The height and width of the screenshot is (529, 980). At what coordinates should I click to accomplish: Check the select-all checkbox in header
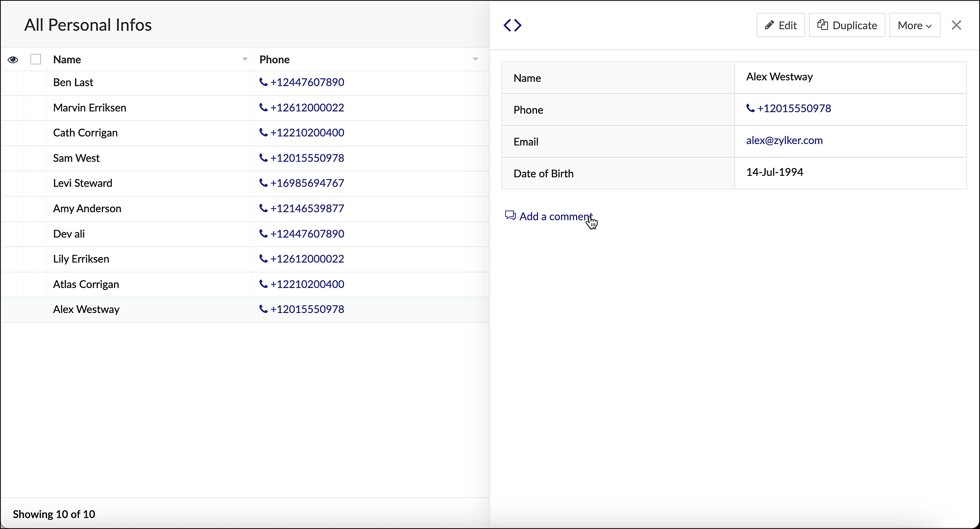(x=36, y=59)
